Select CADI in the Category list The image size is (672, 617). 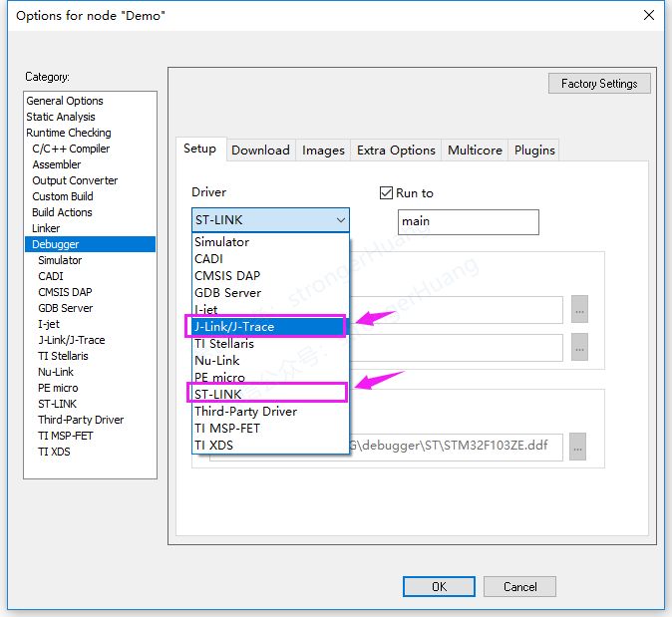coord(90,276)
